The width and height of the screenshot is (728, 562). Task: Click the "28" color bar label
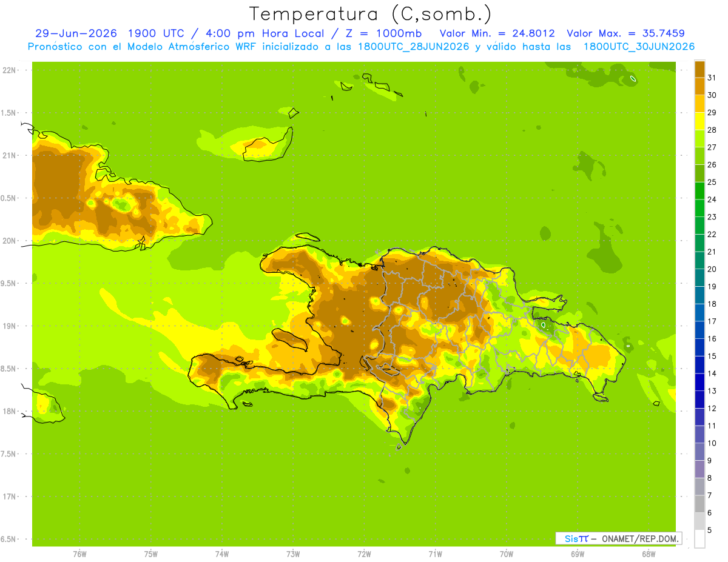(712, 130)
